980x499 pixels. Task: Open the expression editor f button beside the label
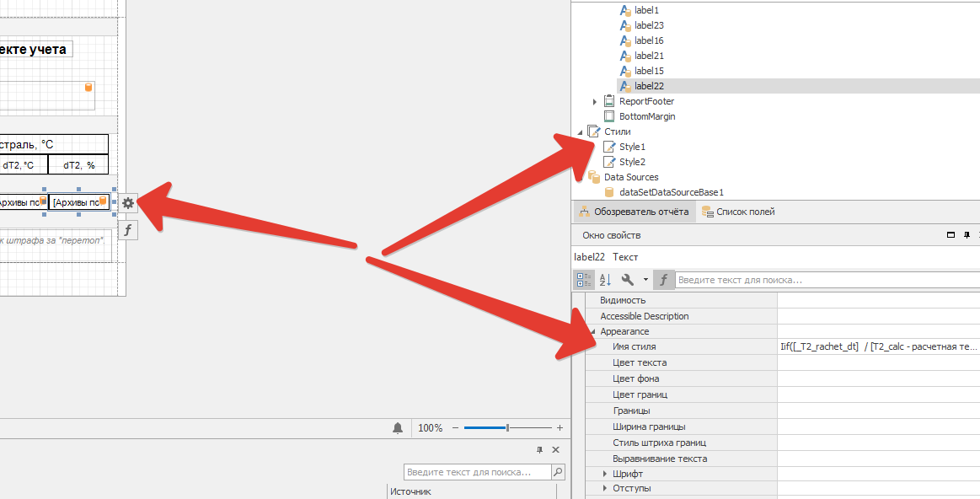(x=128, y=230)
